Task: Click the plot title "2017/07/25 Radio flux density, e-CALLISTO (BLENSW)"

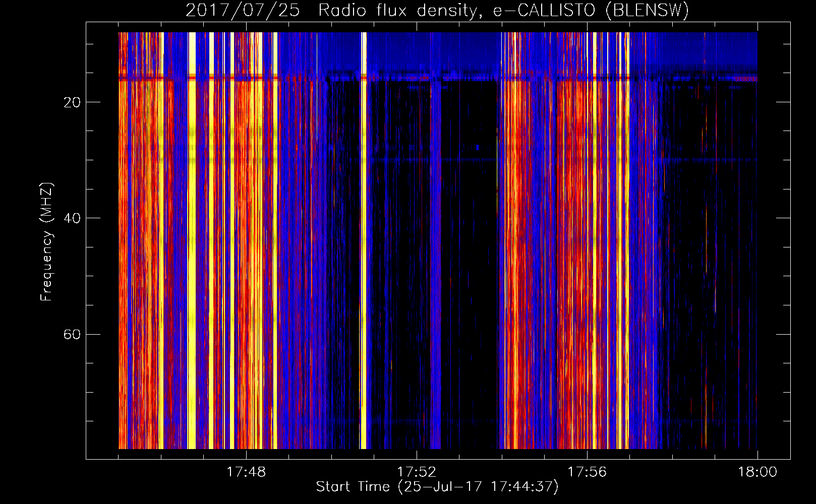Action: [437, 11]
